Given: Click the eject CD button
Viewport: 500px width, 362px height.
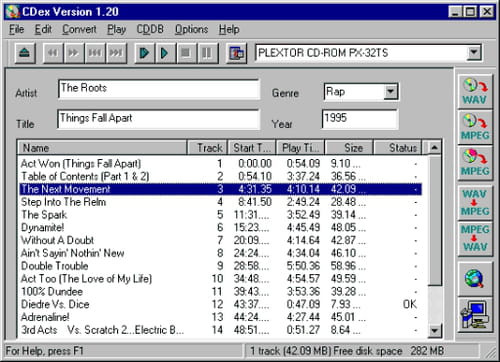Looking at the screenshot, I should (25, 53).
